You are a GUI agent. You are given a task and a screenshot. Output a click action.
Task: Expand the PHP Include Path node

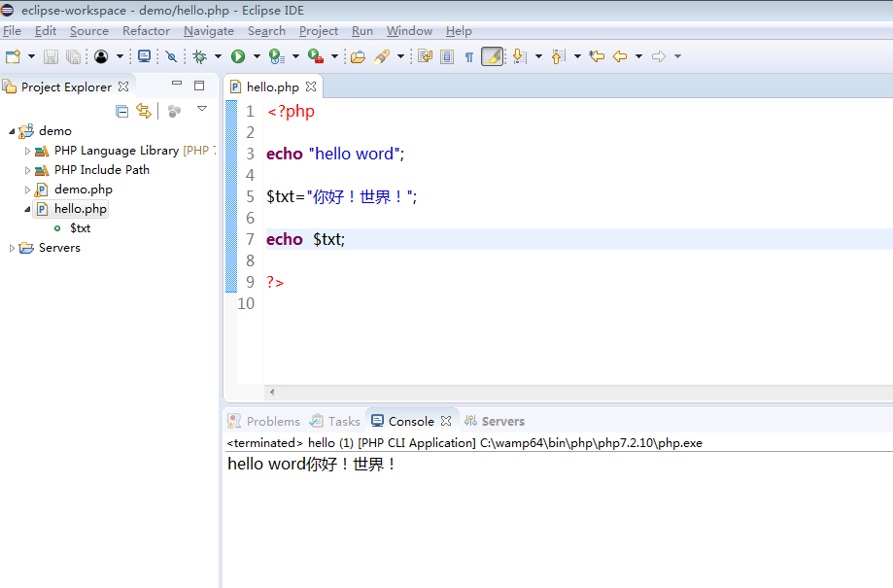pos(27,170)
